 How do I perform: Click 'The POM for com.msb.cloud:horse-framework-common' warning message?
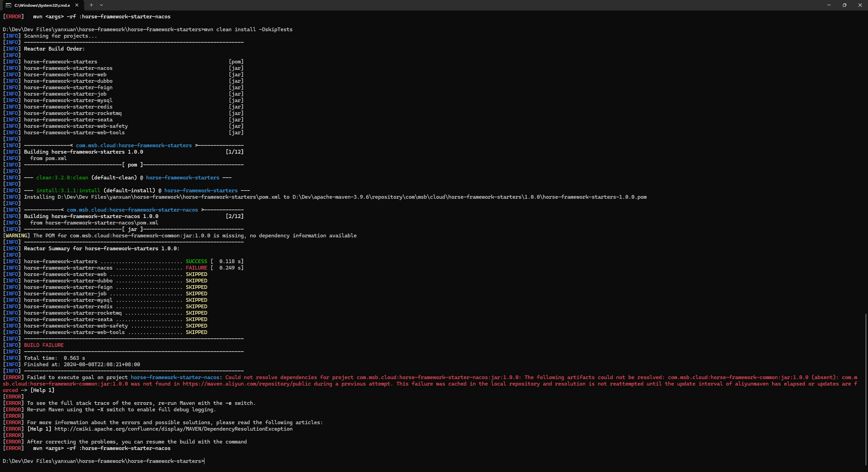tap(195, 236)
